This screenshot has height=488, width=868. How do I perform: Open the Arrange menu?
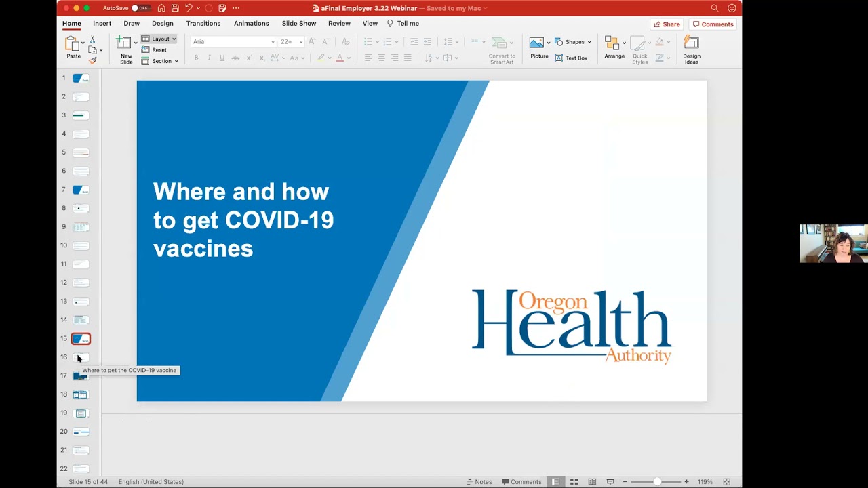(x=614, y=47)
